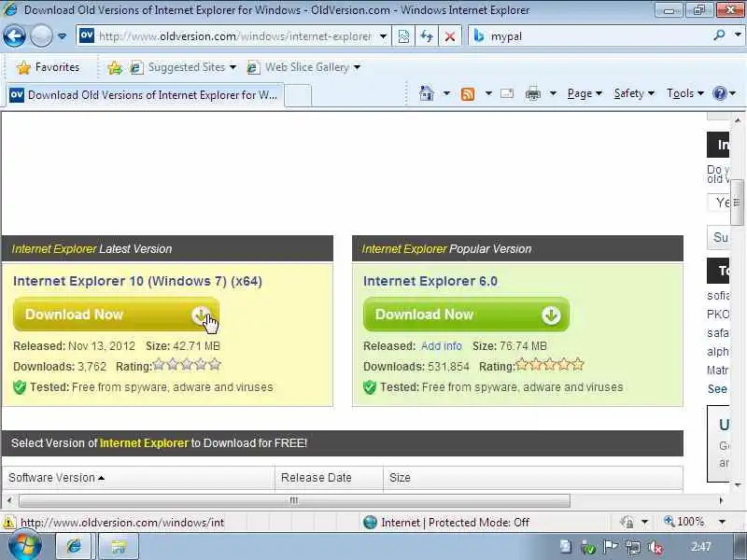Click the network tray icon

click(633, 548)
